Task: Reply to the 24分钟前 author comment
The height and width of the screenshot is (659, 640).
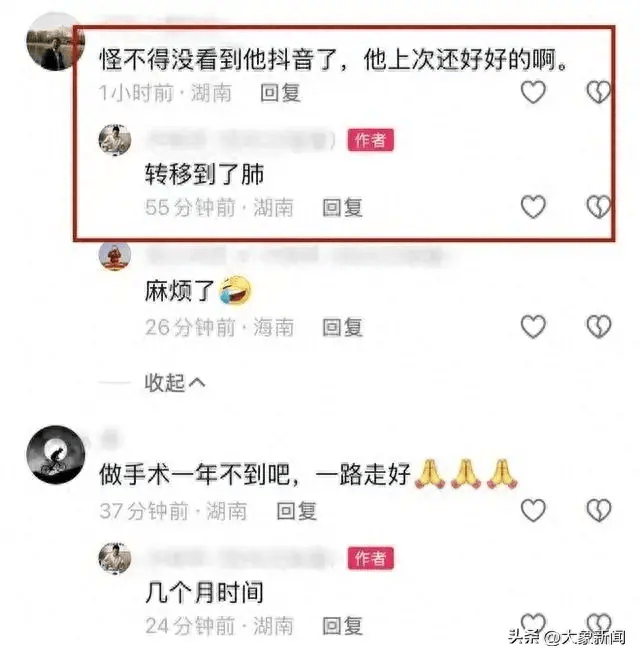Action: pos(342,626)
